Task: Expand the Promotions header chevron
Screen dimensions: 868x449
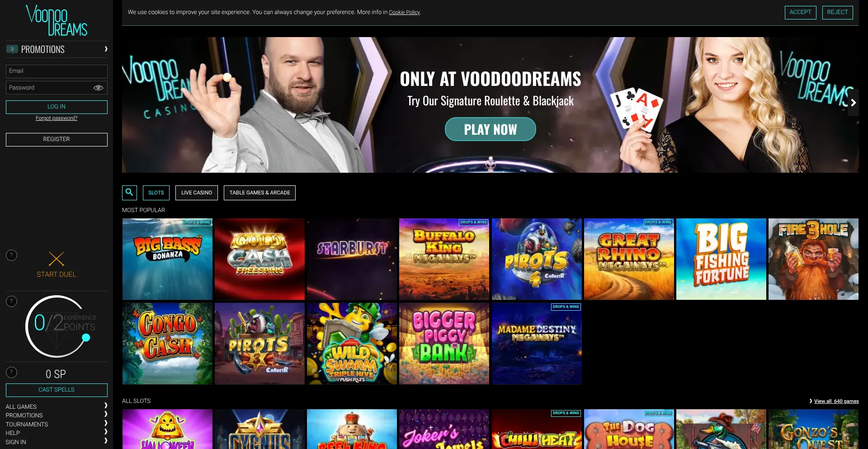Action: pyautogui.click(x=106, y=49)
